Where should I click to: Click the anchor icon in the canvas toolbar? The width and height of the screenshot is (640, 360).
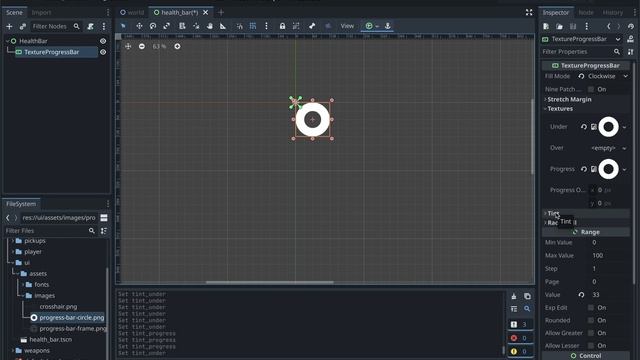(x=388, y=26)
